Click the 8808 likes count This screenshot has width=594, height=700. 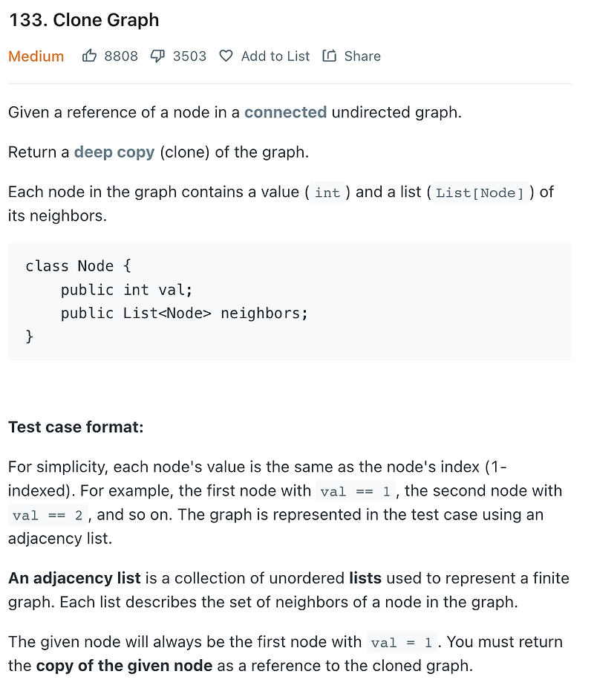pyautogui.click(x=121, y=56)
